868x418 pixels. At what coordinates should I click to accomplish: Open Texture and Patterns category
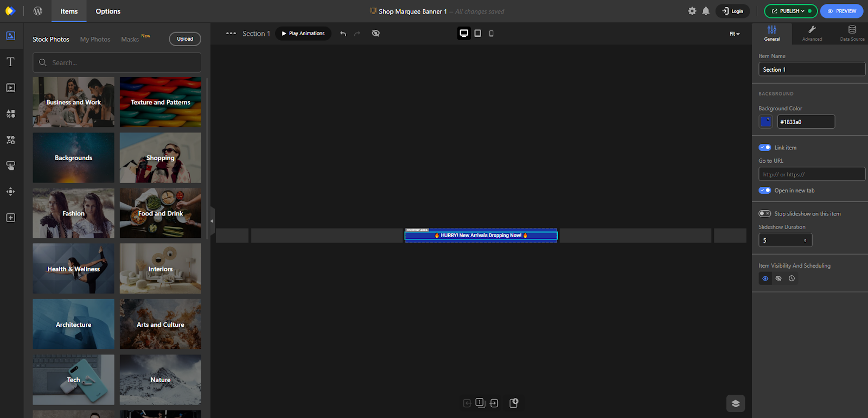click(x=161, y=102)
